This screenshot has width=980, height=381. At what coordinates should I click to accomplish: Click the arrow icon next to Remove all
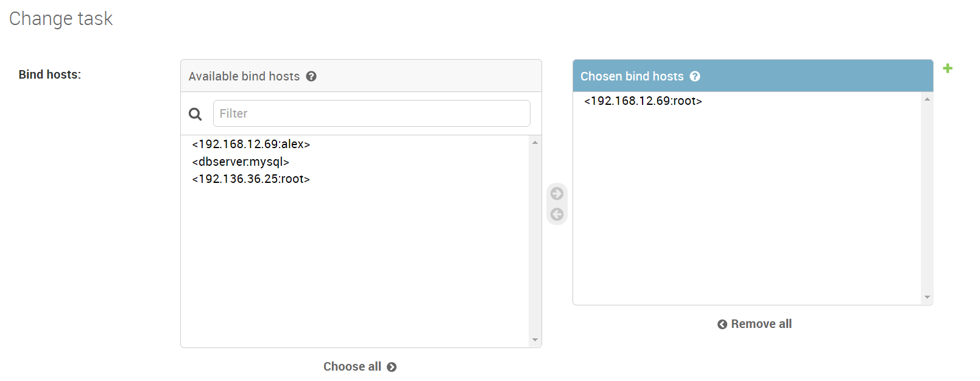click(722, 324)
